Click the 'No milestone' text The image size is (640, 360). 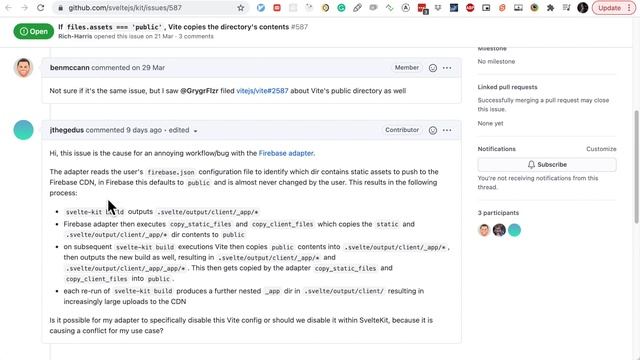click(496, 62)
